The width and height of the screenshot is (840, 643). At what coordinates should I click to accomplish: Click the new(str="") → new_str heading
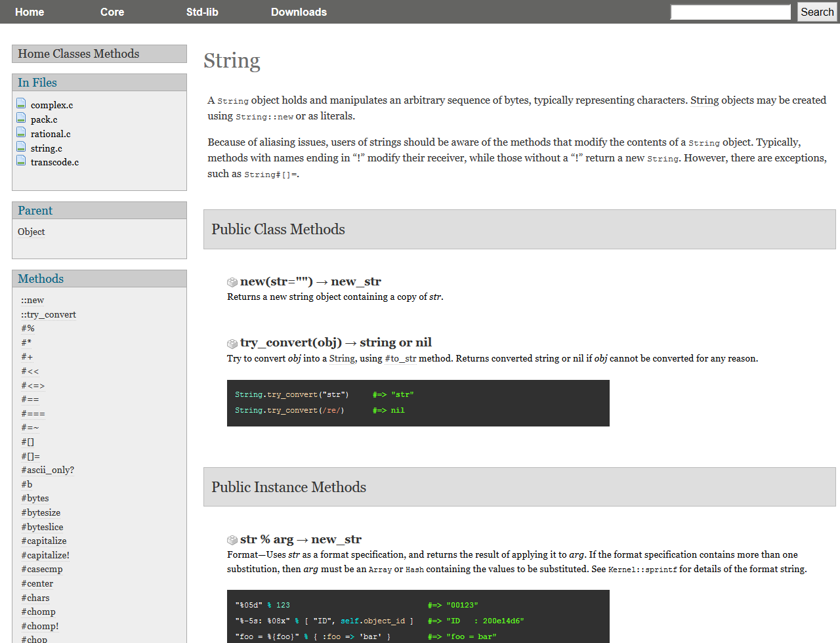310,281
